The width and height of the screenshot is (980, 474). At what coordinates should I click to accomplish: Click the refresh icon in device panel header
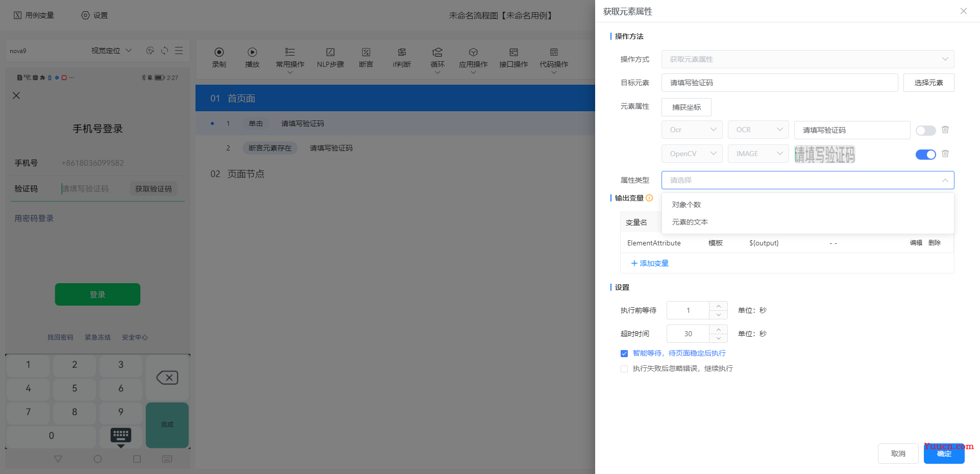tap(164, 51)
